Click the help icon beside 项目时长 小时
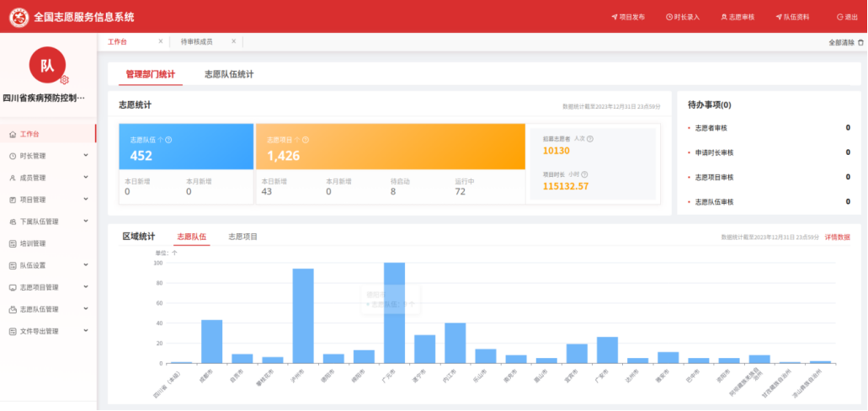The width and height of the screenshot is (868, 411). (584, 174)
